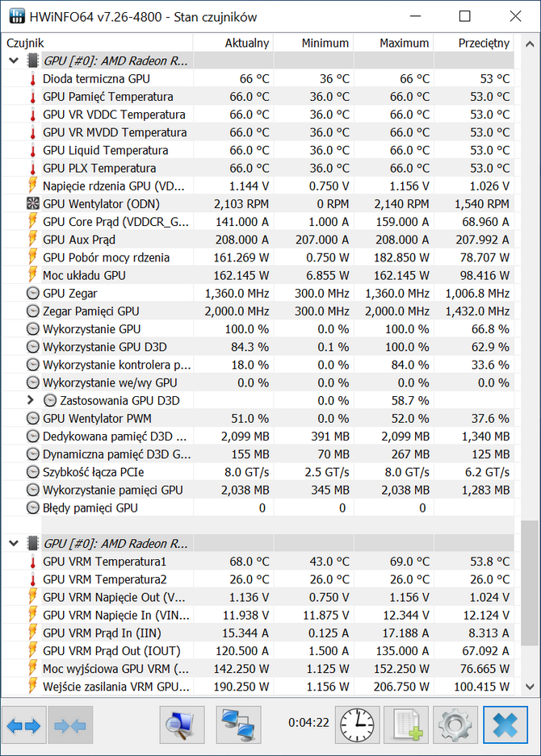Select the GPU VR MVDD Temperatura row

point(258,132)
